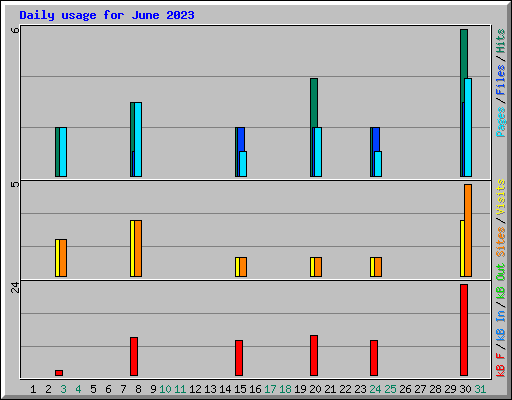The height and width of the screenshot is (400, 512).
Task: Click the day 8 cyan Pages bar
Action: [138, 139]
